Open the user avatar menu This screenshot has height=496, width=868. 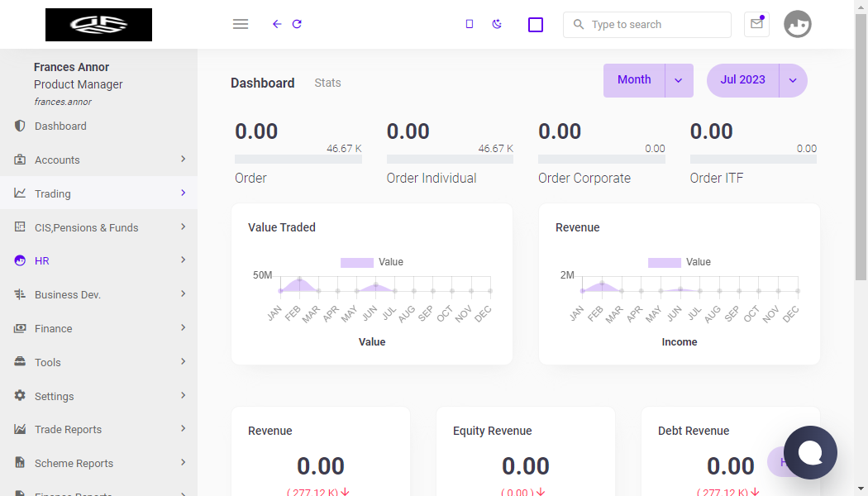pos(798,24)
